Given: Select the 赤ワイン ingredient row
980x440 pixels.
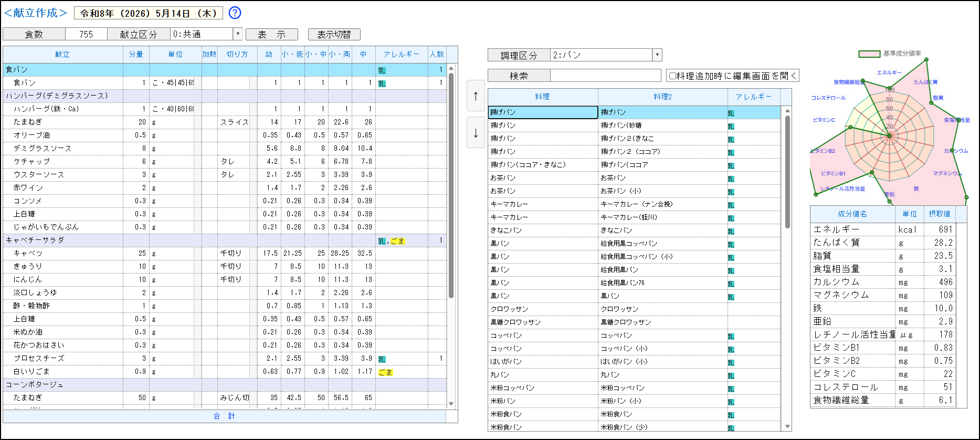Looking at the screenshot, I should (x=225, y=187).
